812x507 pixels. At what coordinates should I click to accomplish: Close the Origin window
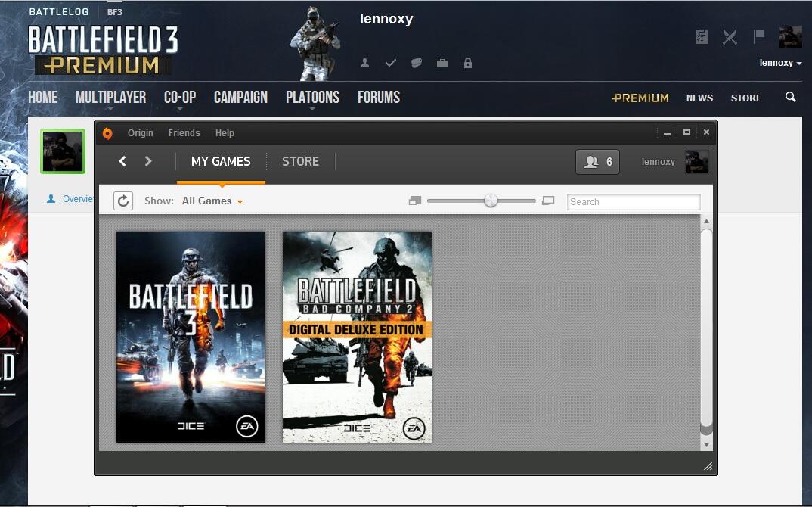point(706,132)
